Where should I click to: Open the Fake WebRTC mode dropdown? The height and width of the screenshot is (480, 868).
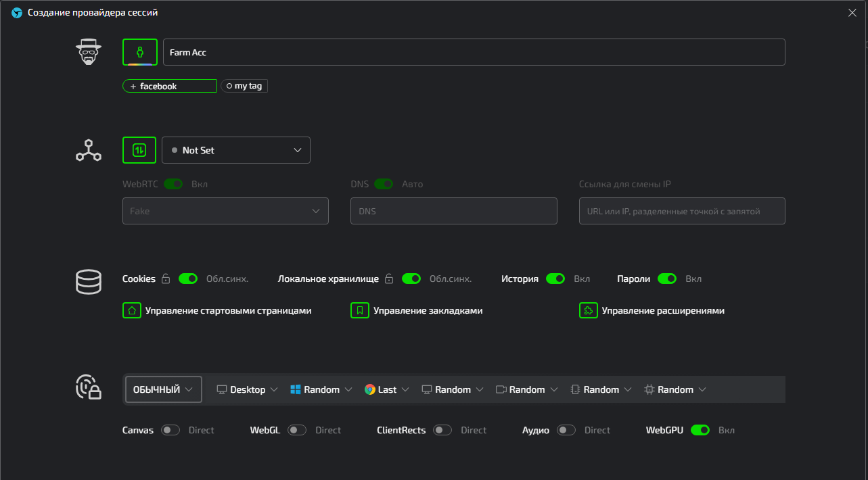225,211
